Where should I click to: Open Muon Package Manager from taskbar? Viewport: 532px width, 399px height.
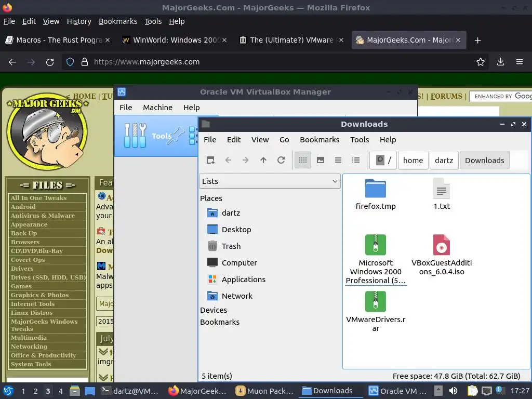pyautogui.click(x=264, y=391)
